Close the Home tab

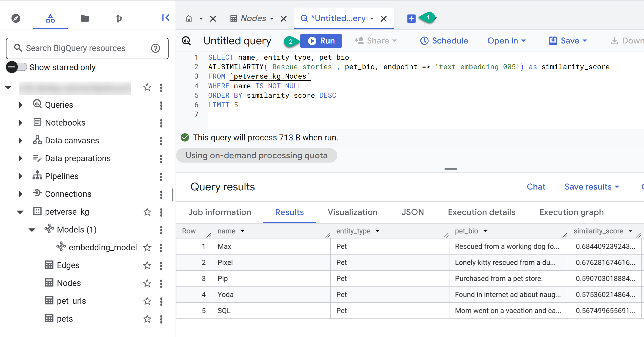coord(213,19)
